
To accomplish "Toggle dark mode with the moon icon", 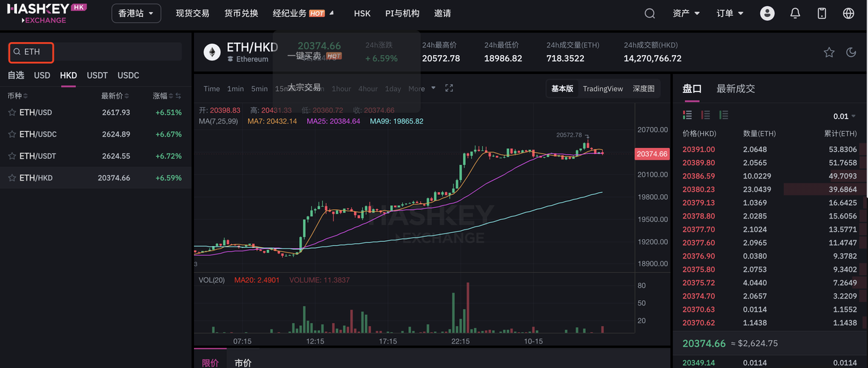I will tap(851, 52).
